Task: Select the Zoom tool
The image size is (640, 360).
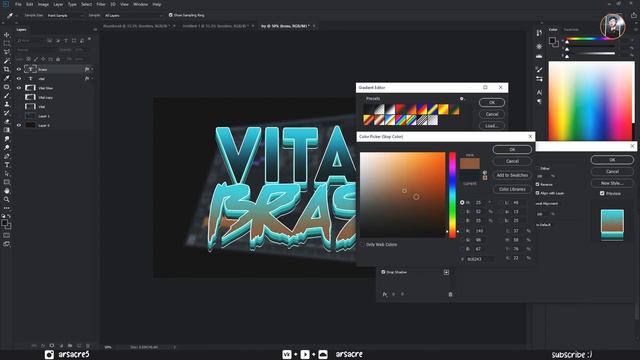Action: pyautogui.click(x=7, y=199)
